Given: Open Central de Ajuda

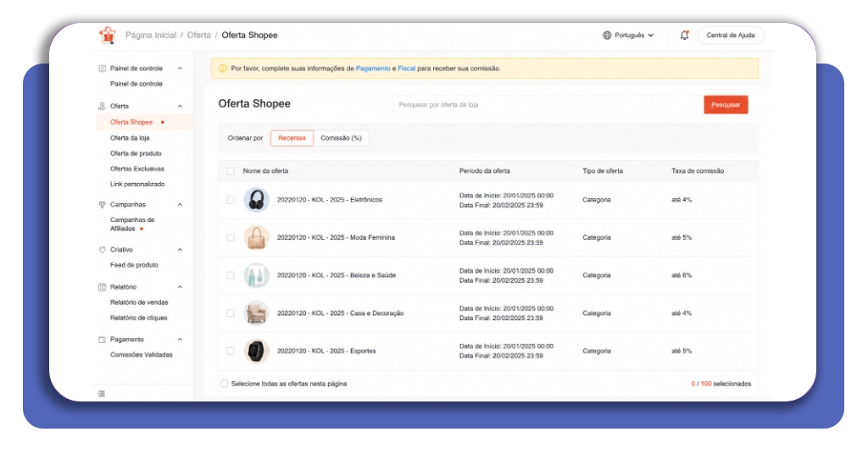Looking at the screenshot, I should click(x=730, y=35).
